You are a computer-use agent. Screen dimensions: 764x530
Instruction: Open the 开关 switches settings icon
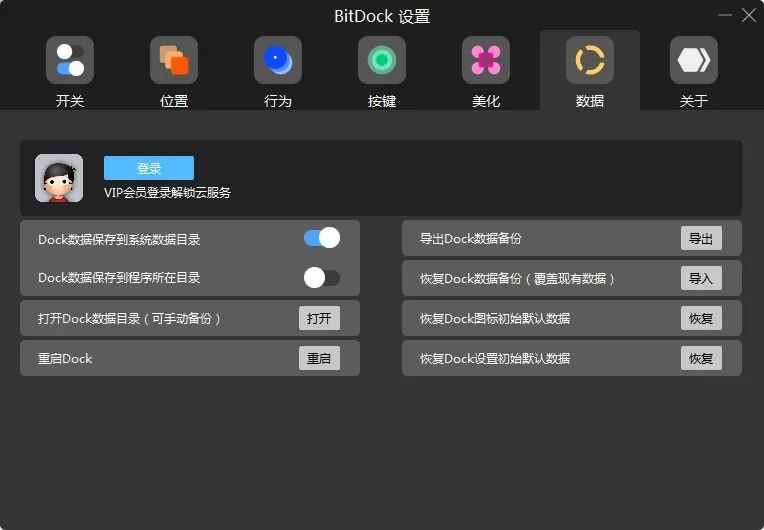point(70,60)
